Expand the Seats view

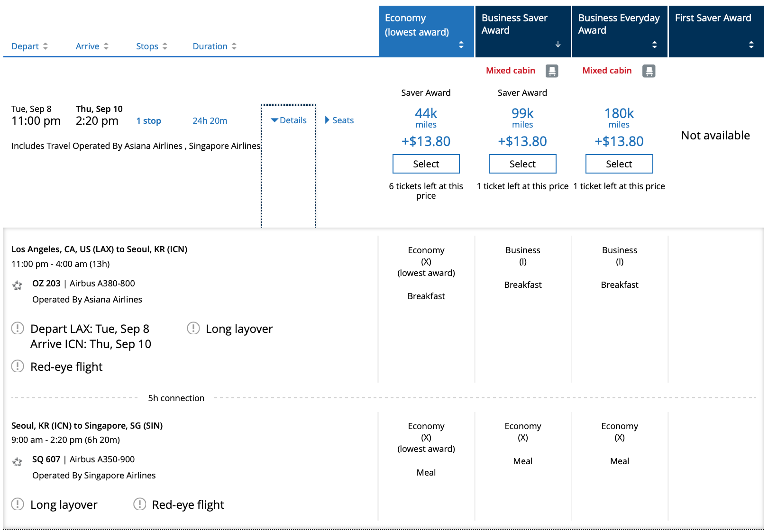tap(339, 120)
